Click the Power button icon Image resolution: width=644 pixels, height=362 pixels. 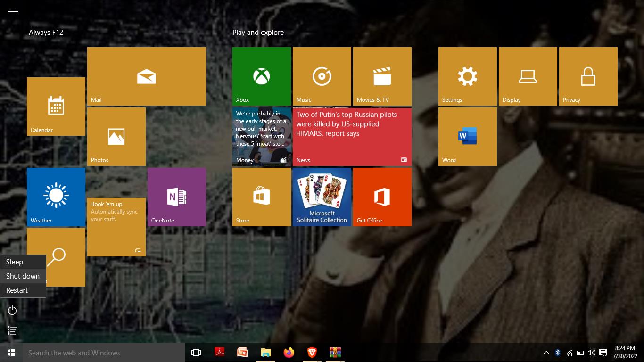coord(13,310)
